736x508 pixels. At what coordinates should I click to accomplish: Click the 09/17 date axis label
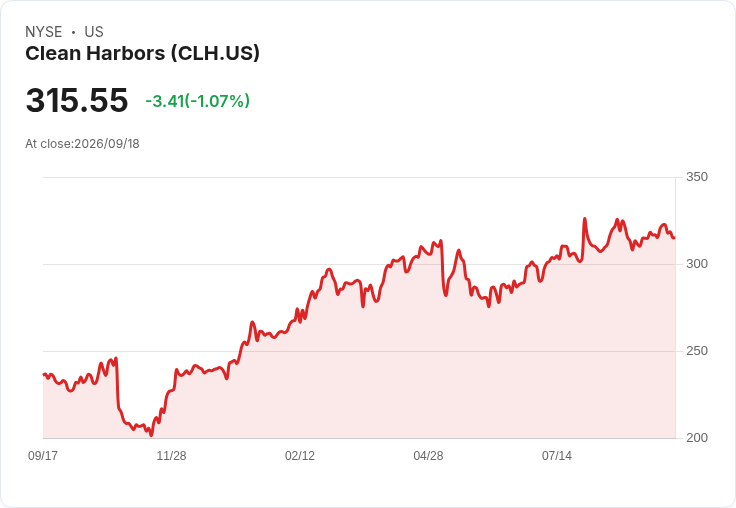[43, 455]
